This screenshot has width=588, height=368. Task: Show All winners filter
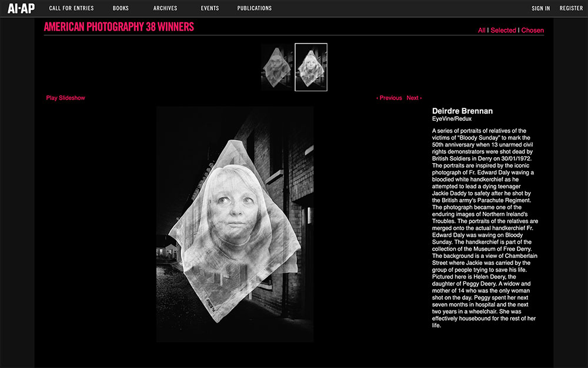coord(482,31)
